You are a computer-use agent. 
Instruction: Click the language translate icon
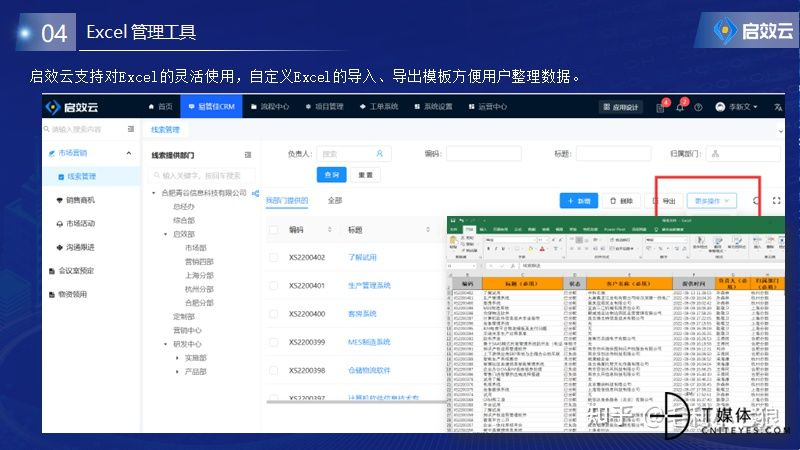pyautogui.click(x=778, y=107)
